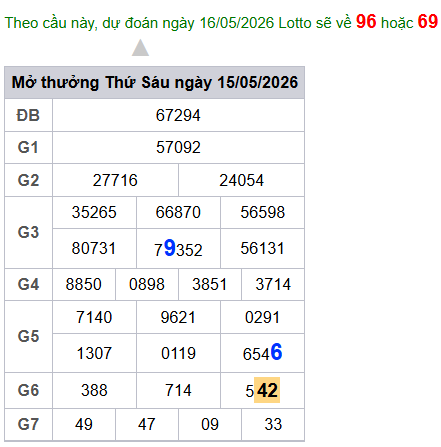441x447 pixels.
Task: Click the G7 row label
Action: pos(28,424)
